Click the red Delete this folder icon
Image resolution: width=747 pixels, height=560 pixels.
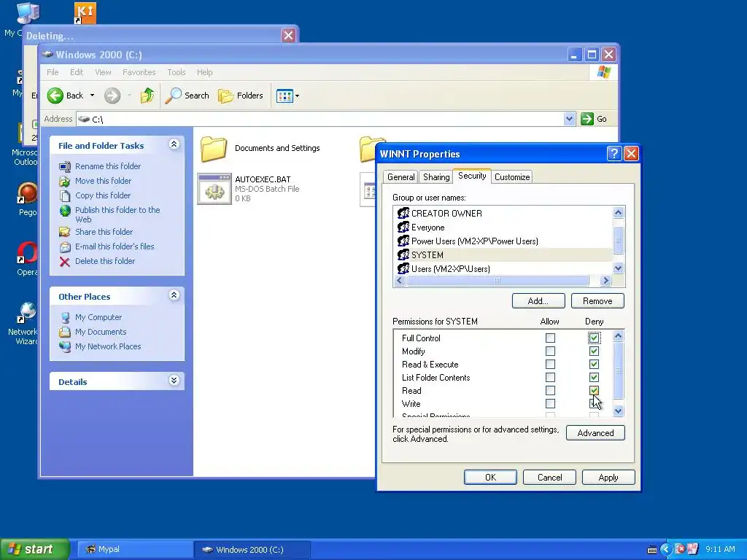[65, 262]
